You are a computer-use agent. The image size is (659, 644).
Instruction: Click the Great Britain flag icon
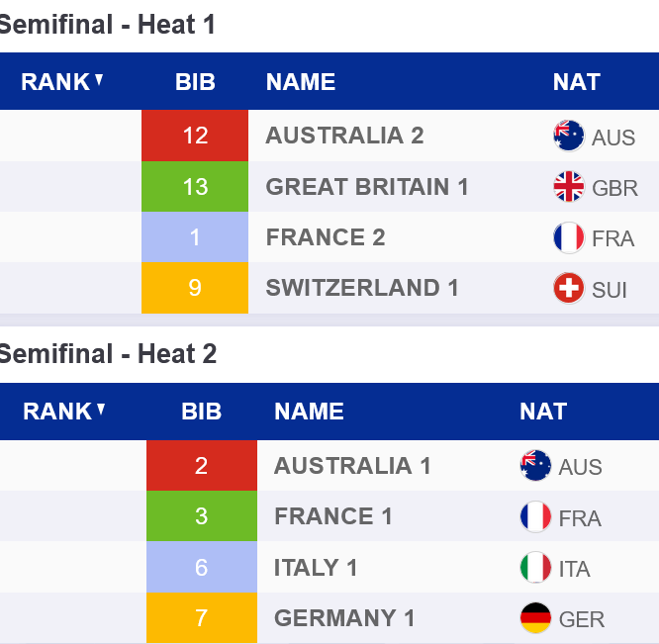click(x=569, y=186)
